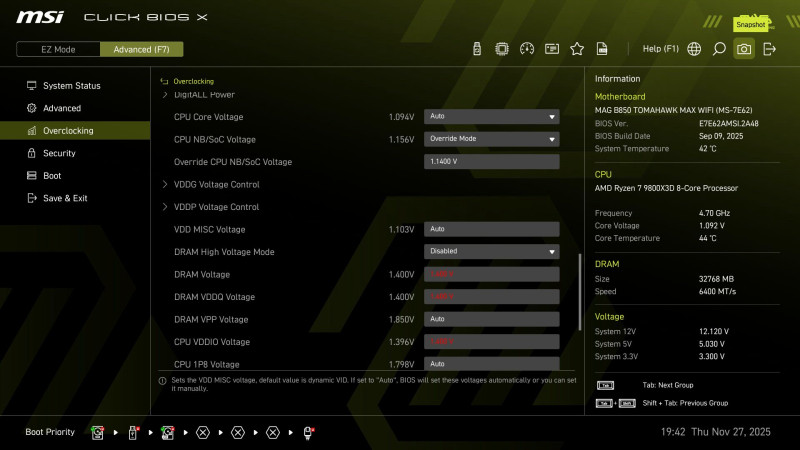Click the exit door icon in the toolbar
Viewport: 800px width, 450px height.
(x=769, y=49)
